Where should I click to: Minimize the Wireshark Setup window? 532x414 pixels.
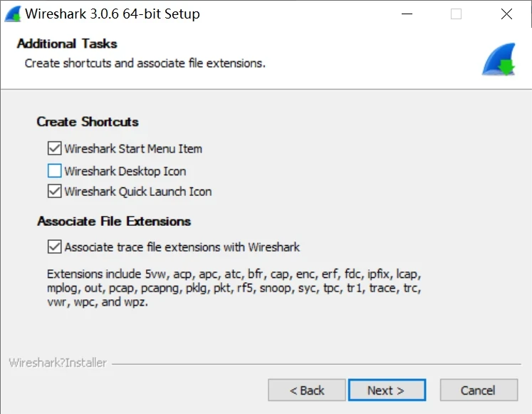click(407, 14)
